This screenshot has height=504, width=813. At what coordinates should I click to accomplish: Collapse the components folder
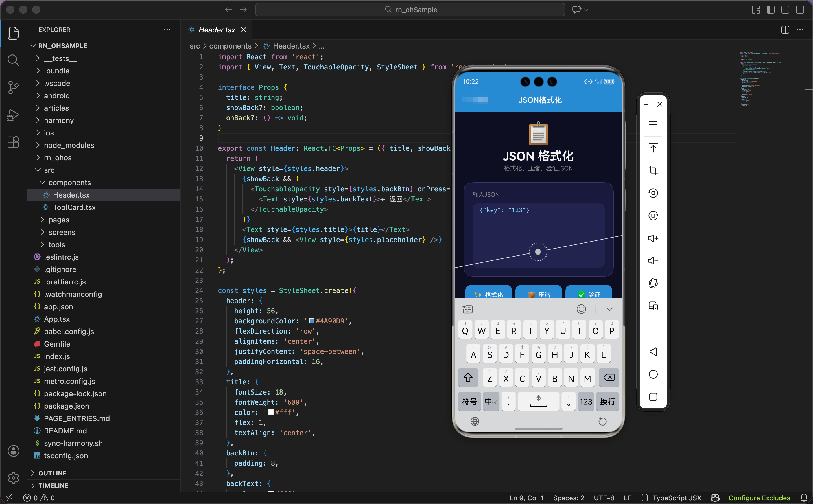(x=69, y=182)
